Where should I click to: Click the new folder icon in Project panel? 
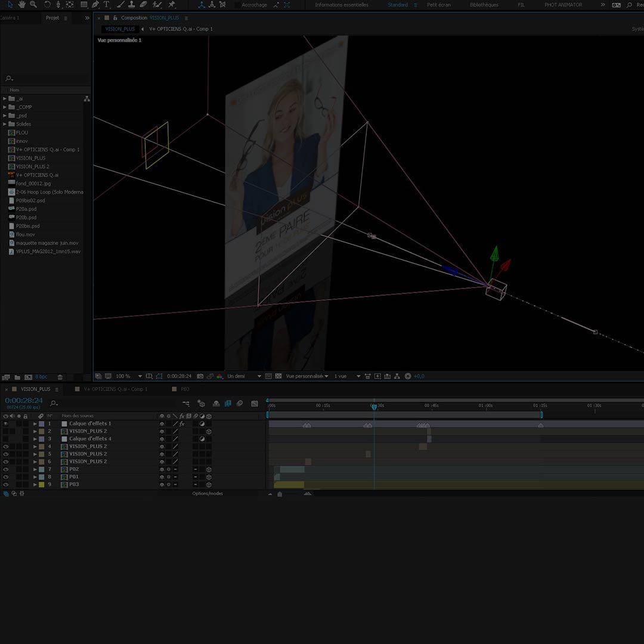click(17, 377)
